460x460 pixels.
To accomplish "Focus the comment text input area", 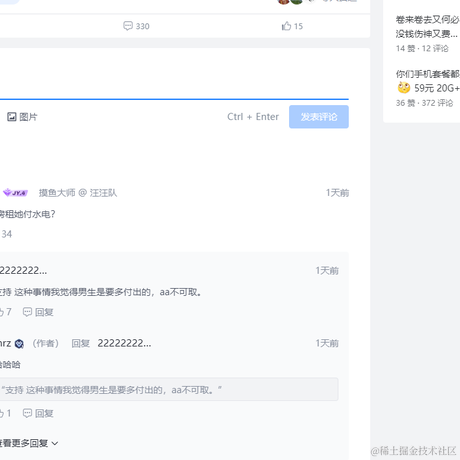I will point(173,75).
